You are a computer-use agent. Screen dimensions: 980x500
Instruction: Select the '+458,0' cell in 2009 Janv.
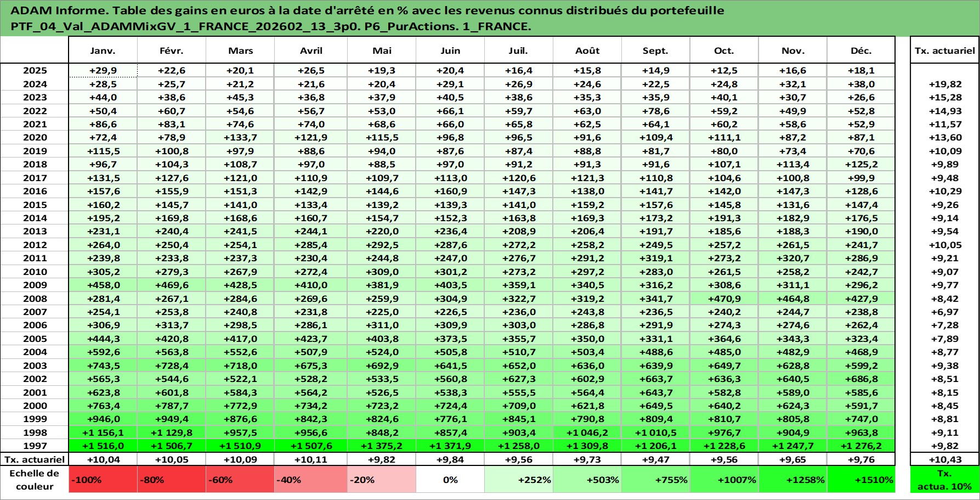pyautogui.click(x=103, y=285)
